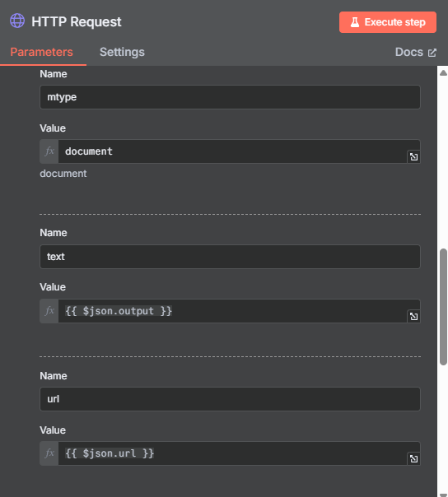Image resolution: width=448 pixels, height=497 pixels.
Task: Click the document value field
Action: (x=233, y=151)
